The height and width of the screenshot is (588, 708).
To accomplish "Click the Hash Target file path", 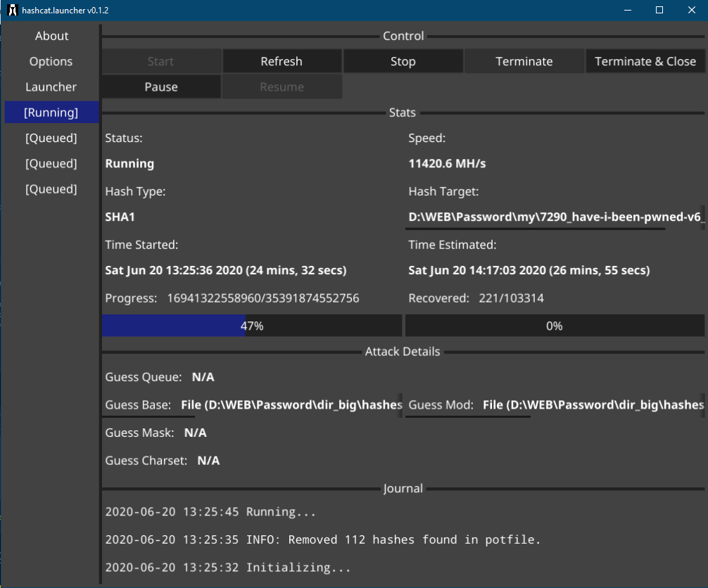I will 556,217.
